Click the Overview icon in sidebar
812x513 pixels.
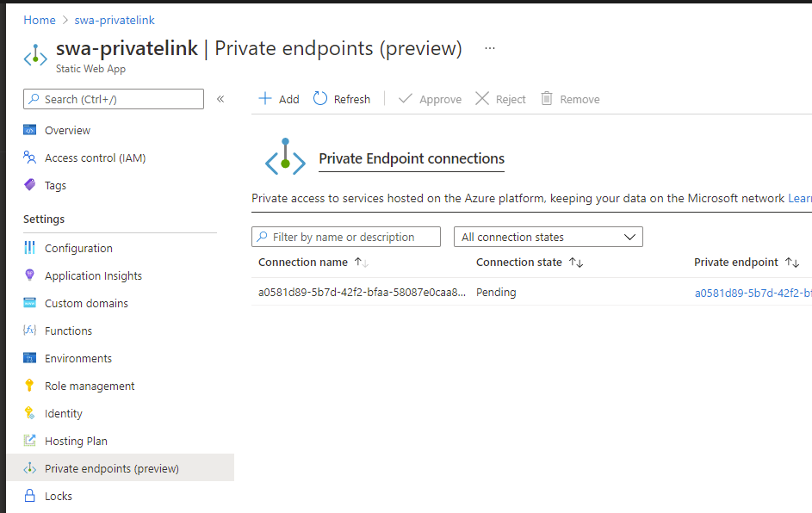[30, 131]
